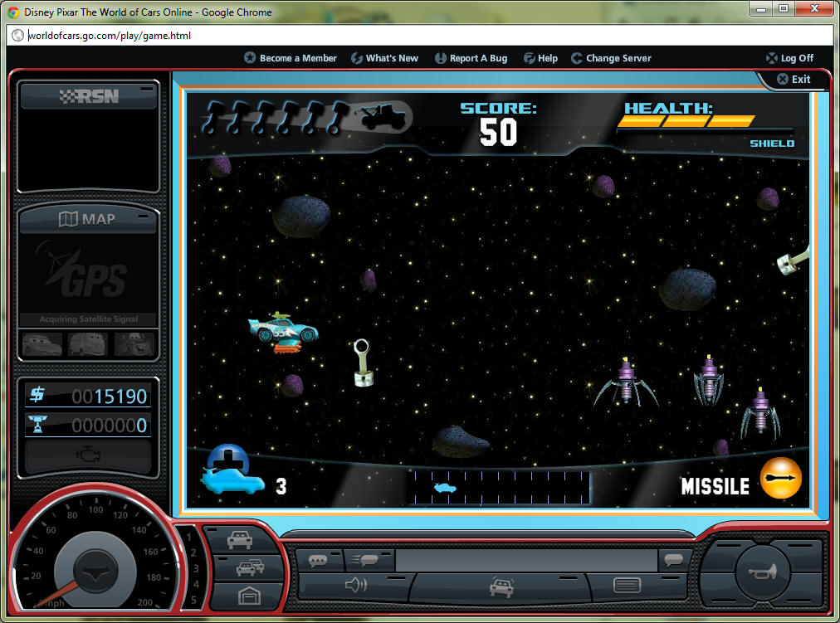Exit the space mini-game
This screenshot has width=840, height=623.
pos(794,80)
